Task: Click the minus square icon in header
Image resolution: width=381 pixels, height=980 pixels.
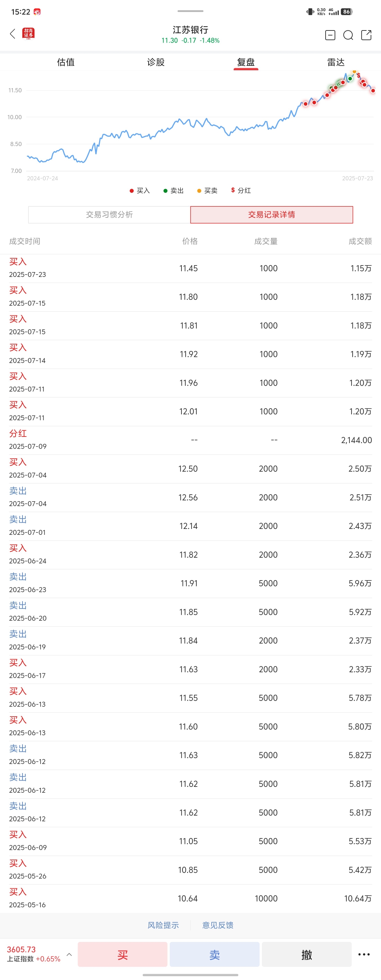Action: 330,35
